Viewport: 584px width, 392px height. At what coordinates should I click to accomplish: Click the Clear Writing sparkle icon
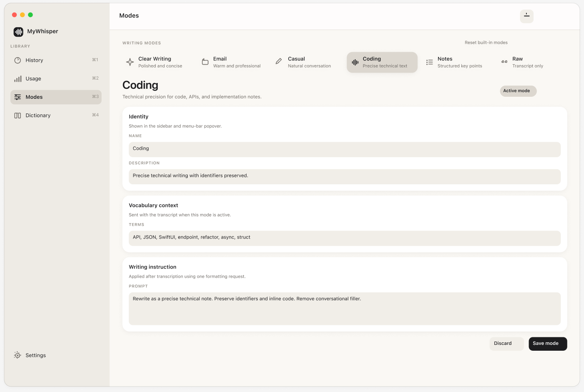pos(130,62)
